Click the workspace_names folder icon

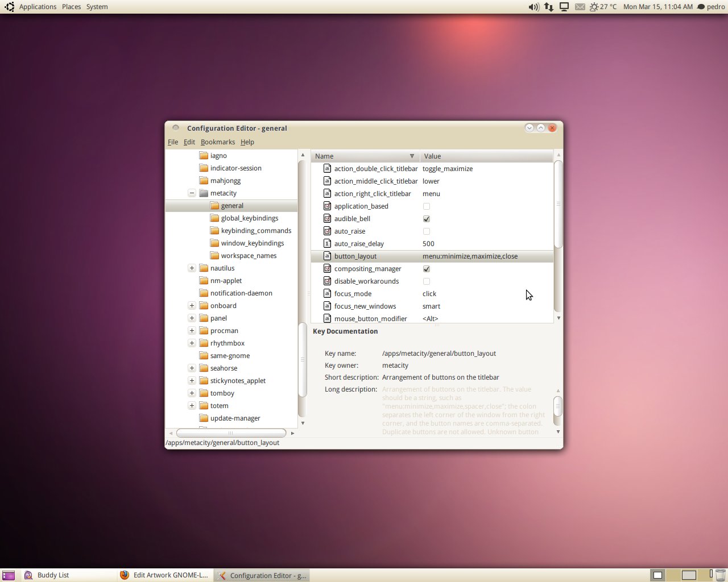click(x=214, y=255)
